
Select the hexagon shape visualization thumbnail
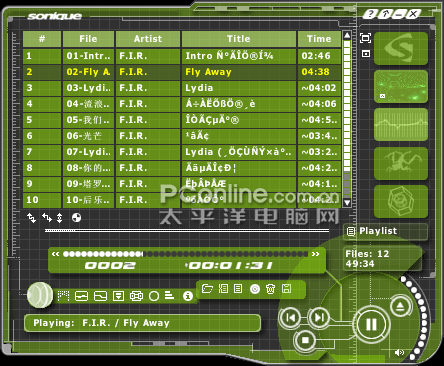[401, 201]
